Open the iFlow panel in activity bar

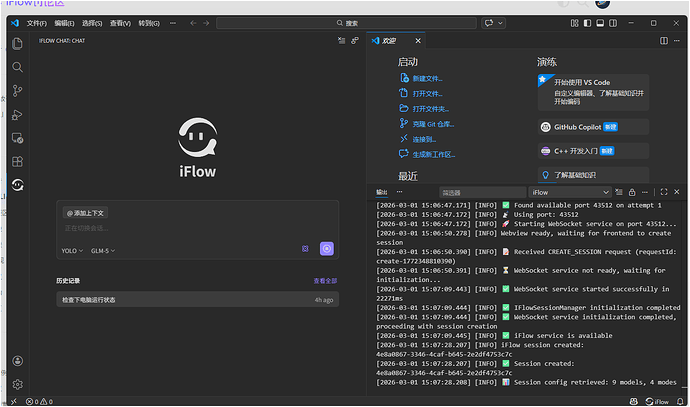click(x=17, y=185)
